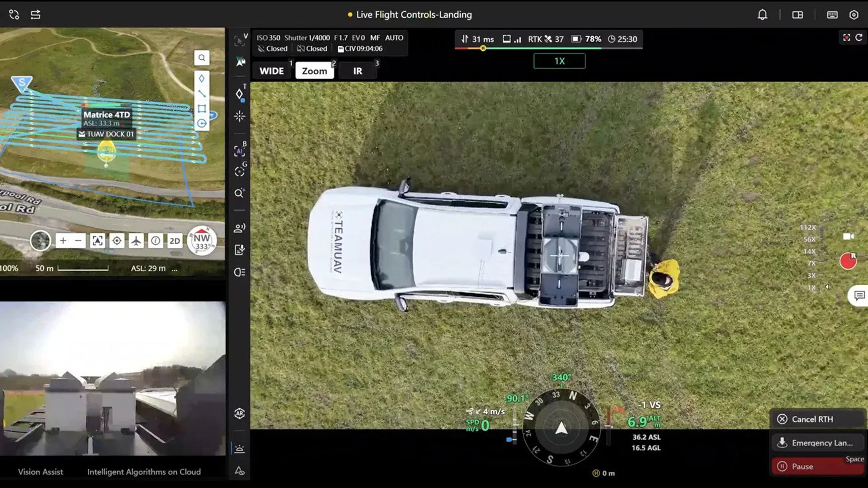Click the red record button
Screen dimensions: 868x488
click(x=848, y=261)
